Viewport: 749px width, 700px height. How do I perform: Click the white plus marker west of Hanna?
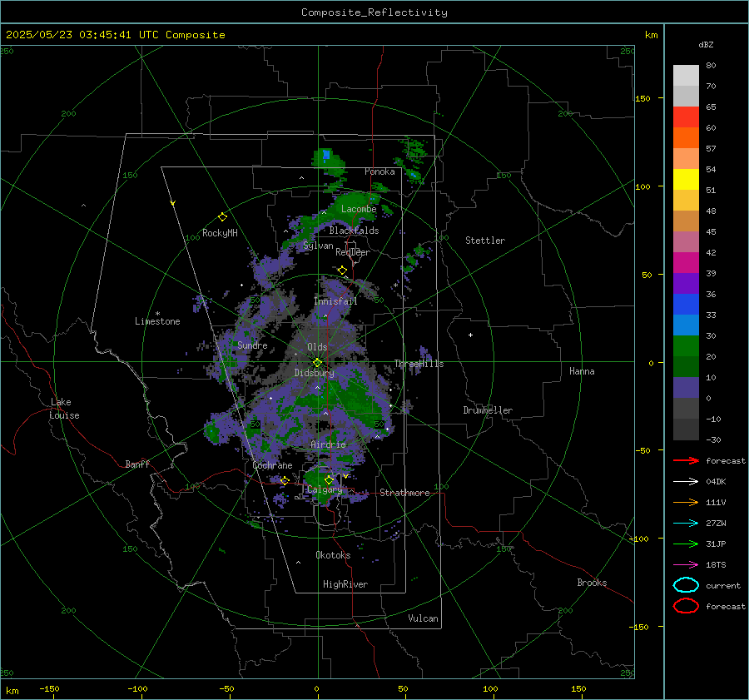470,335
